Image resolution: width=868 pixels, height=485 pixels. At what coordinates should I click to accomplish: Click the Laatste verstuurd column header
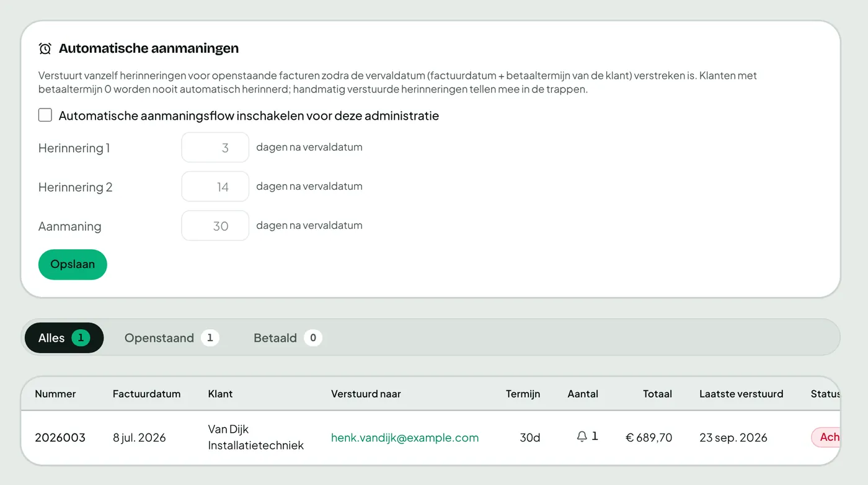point(741,394)
